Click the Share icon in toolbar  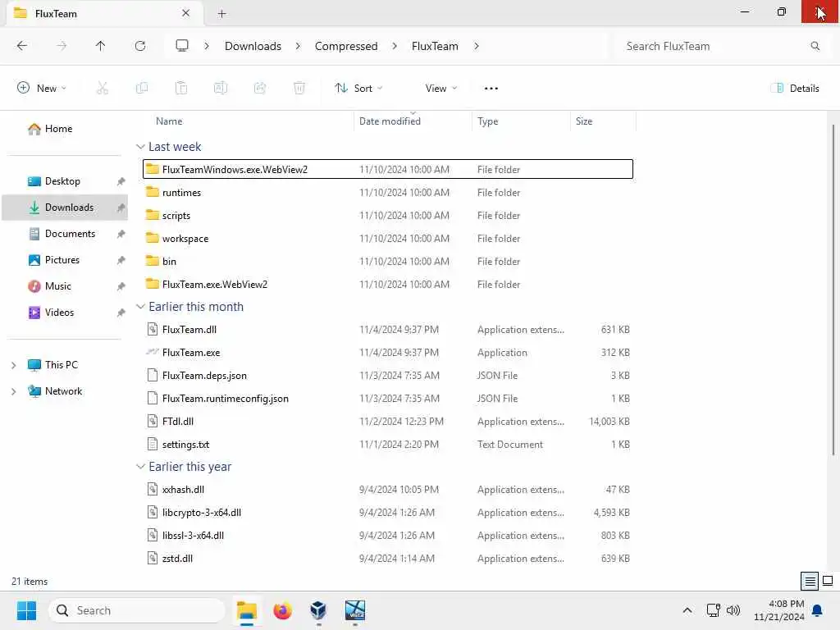(260, 88)
